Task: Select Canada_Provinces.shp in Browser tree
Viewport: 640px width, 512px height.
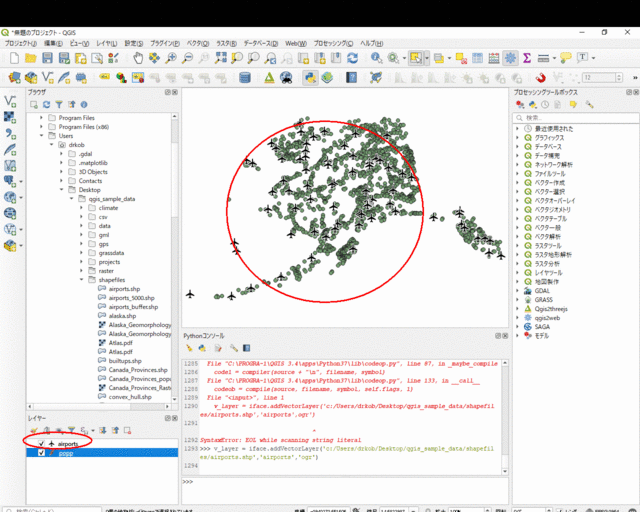Action: [x=138, y=370]
